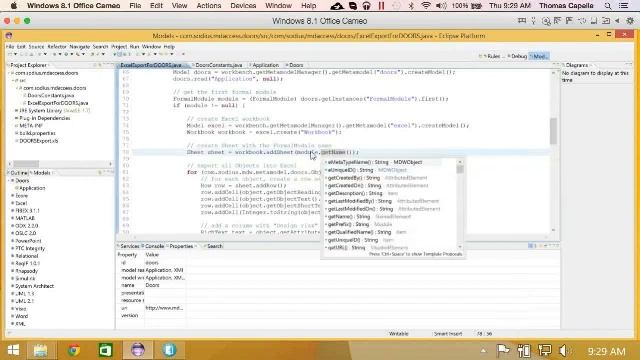Expand the Rhapsody model node

coord(13,271)
